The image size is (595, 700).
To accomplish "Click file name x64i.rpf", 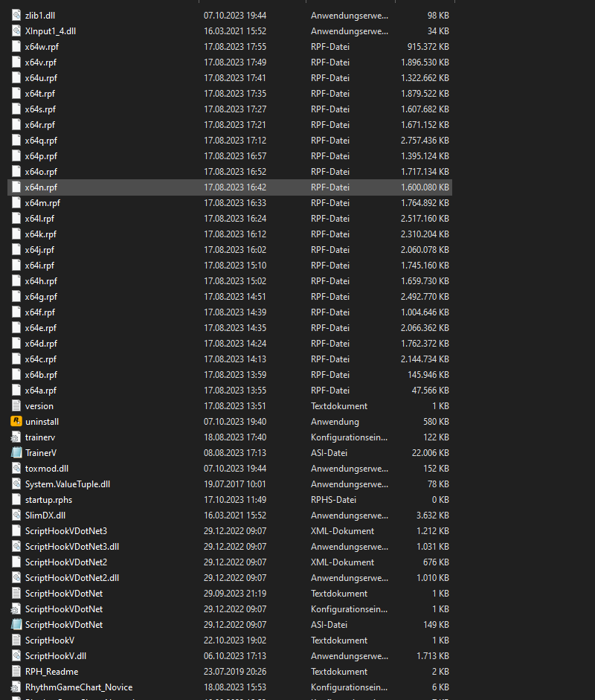I will click(39, 265).
